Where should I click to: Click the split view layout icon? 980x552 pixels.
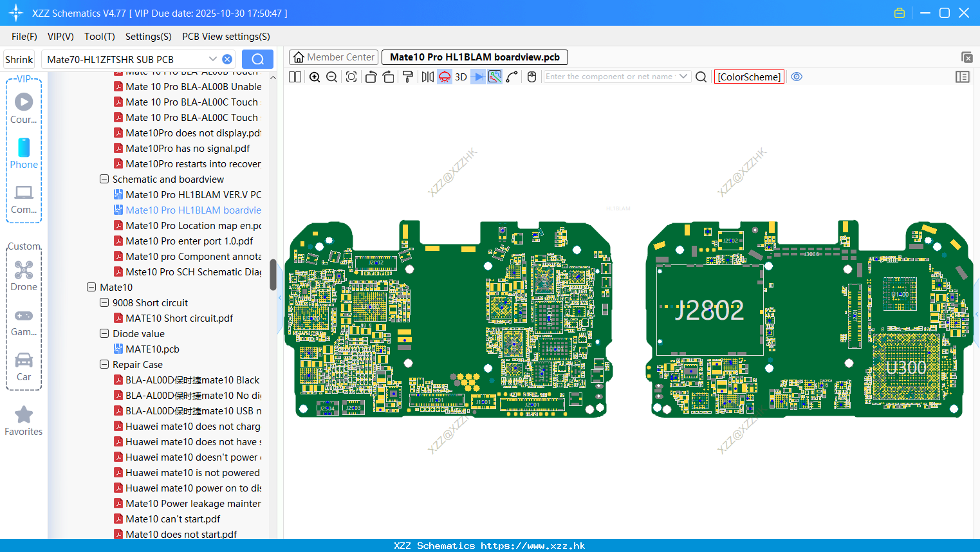coord(295,77)
